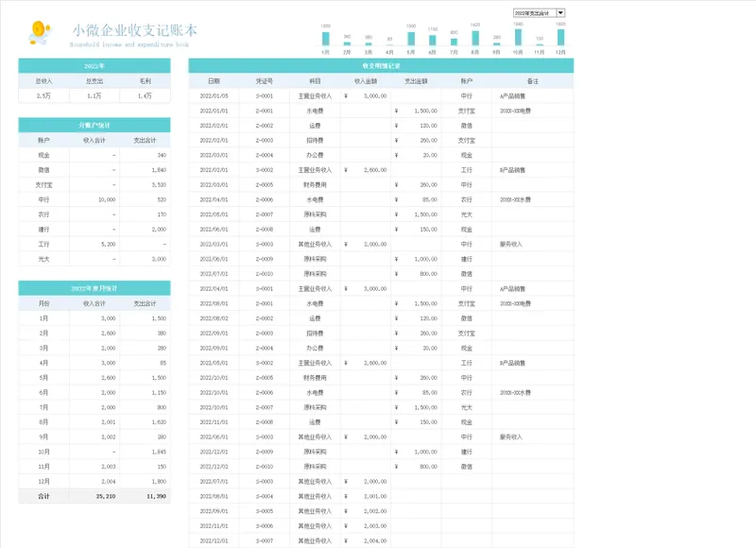Select the 月份 column header
The height and width of the screenshot is (548, 756).
[x=43, y=303]
